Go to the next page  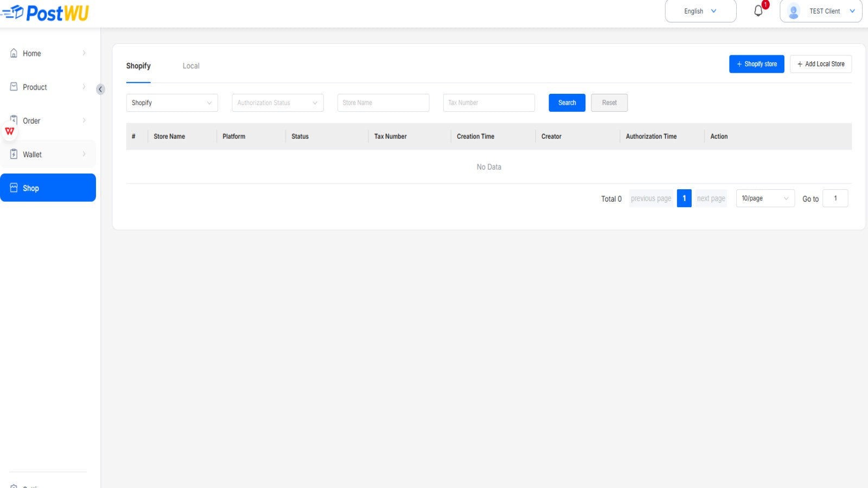pyautogui.click(x=711, y=198)
